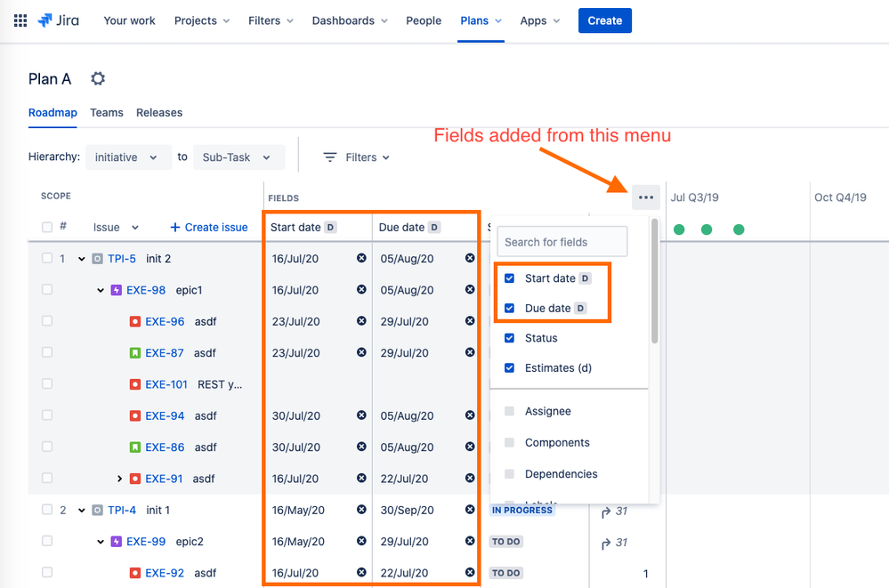Clear start date for EXE-96
The width and height of the screenshot is (889, 588).
(361, 321)
